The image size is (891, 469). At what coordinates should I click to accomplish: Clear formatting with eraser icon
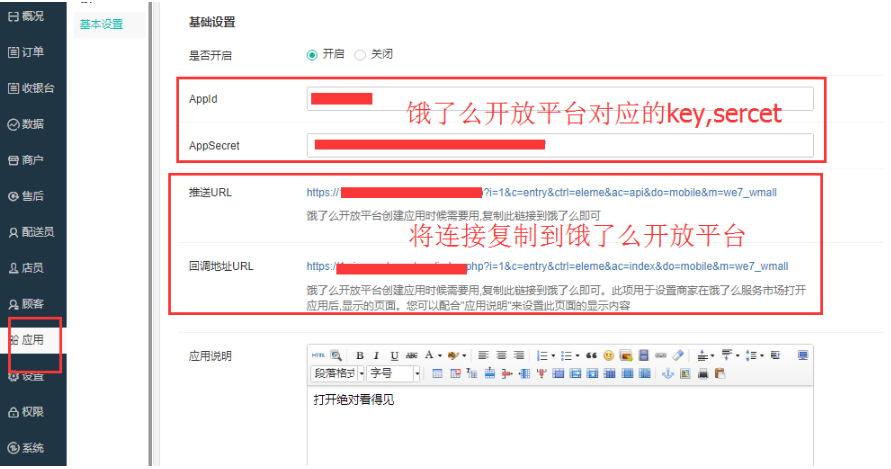pos(678,355)
